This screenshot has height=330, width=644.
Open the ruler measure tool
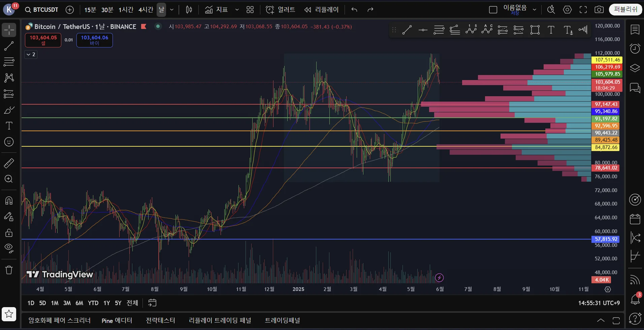coord(9,163)
